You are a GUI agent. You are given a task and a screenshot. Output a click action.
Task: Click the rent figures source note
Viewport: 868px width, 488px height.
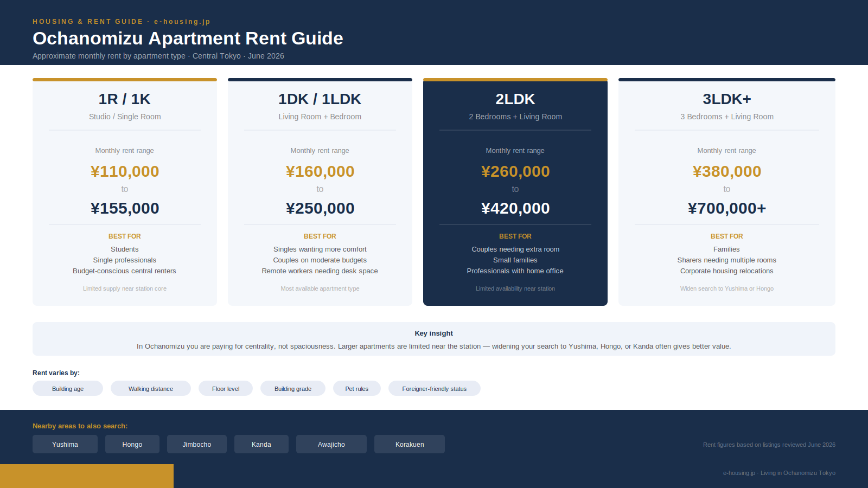(769, 445)
